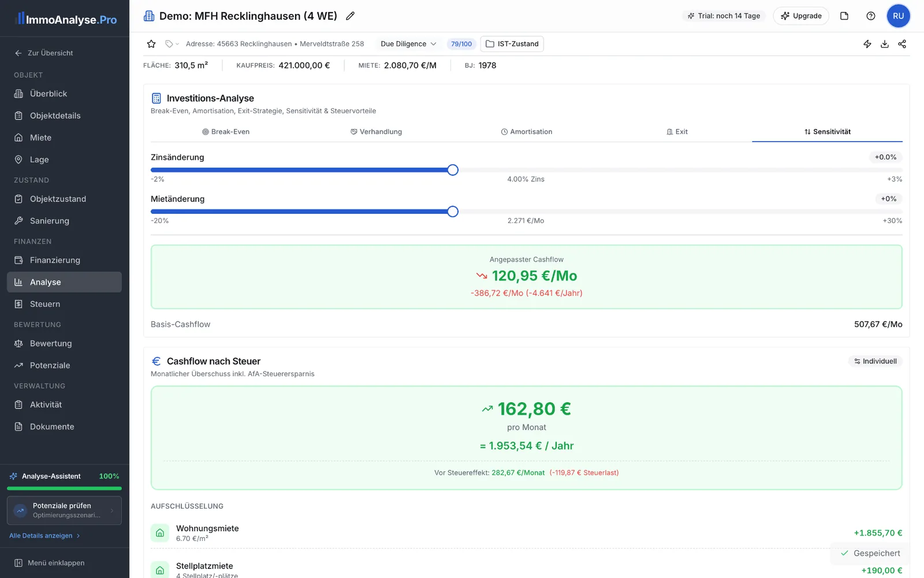Click the 79/100 score badge
924x578 pixels.
click(461, 44)
